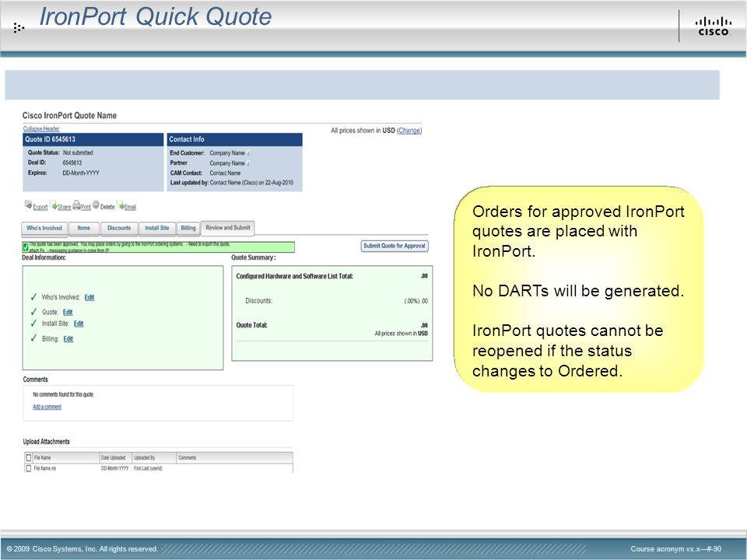The width and height of the screenshot is (747, 560).
Task: Click the Cisco IronPort Quote Name title
Action: [x=69, y=115]
